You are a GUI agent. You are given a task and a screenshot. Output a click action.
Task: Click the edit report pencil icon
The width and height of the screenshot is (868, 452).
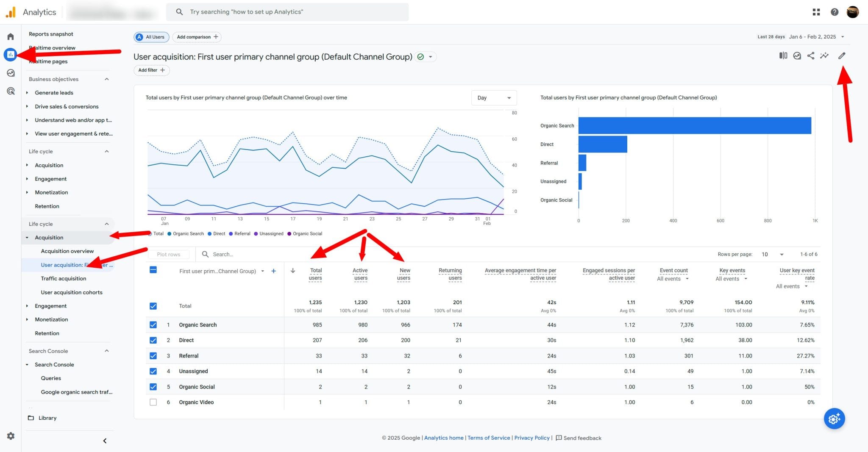coord(842,55)
